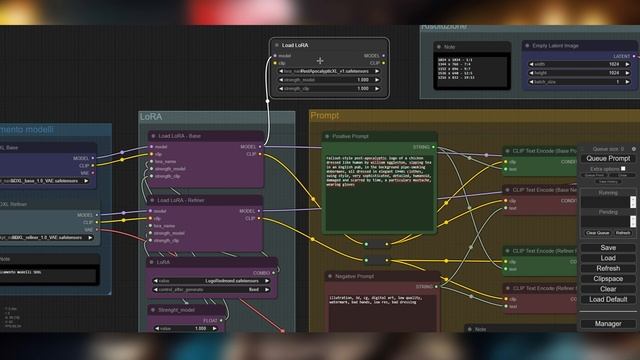Click the Running list scrollbar
Image resolution: width=640 pixels, height=360 pixels.
click(x=633, y=202)
